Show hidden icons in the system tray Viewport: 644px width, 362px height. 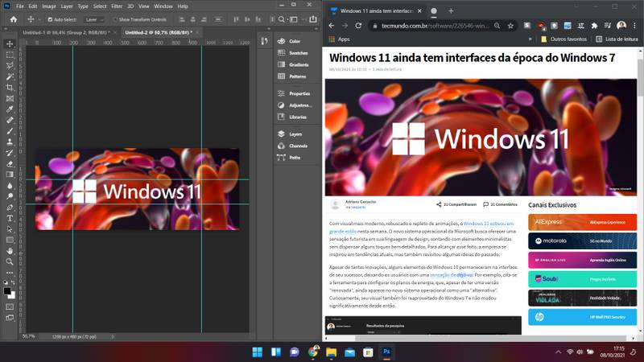558,352
